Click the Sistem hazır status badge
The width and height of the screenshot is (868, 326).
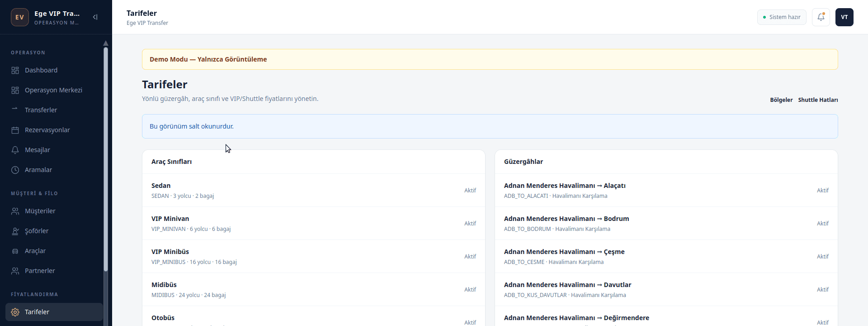[782, 17]
